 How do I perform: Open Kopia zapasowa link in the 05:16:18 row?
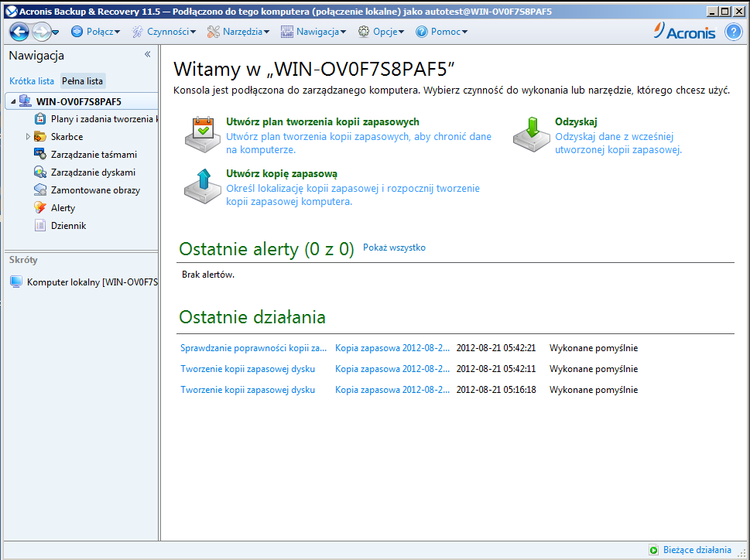[x=392, y=390]
